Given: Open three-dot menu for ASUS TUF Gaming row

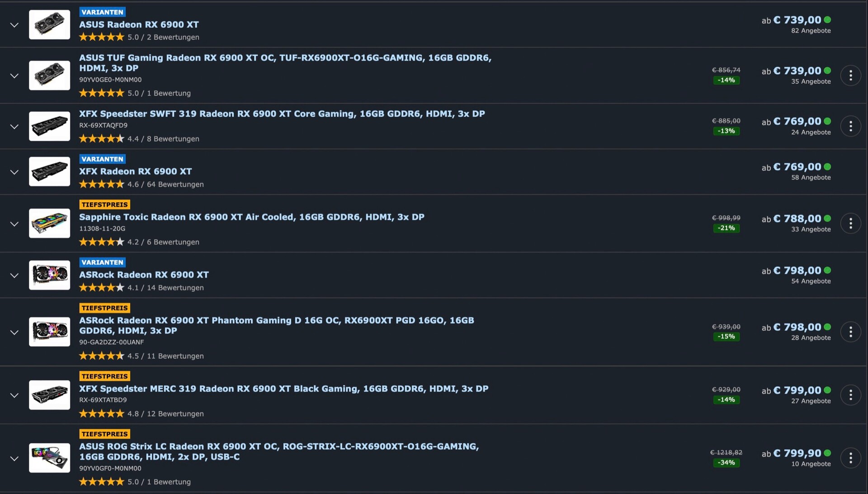Looking at the screenshot, I should tap(850, 76).
